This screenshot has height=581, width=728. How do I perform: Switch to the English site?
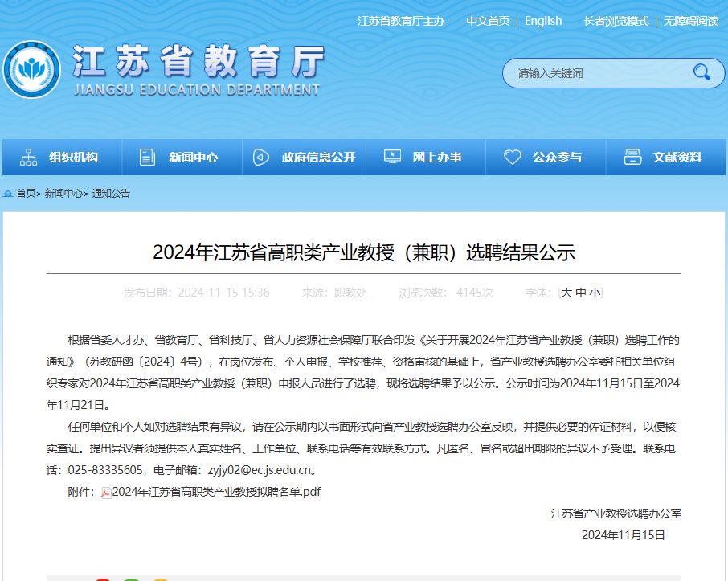click(x=543, y=21)
